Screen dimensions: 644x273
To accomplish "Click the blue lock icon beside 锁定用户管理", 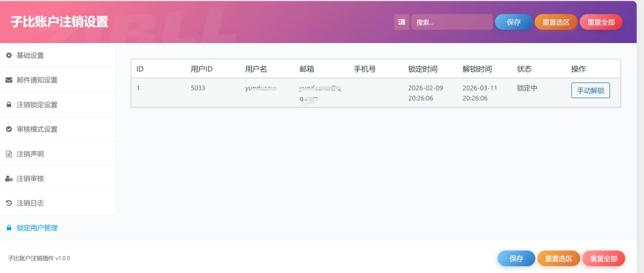I will pyautogui.click(x=8, y=228).
